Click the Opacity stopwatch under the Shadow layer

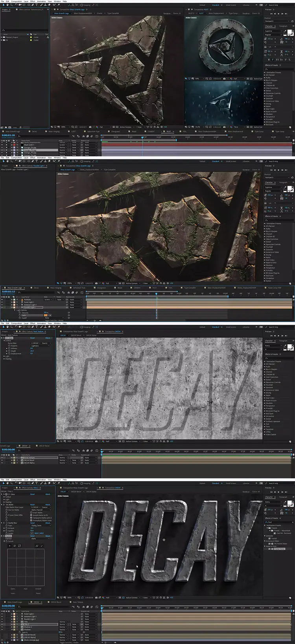(20, 632)
